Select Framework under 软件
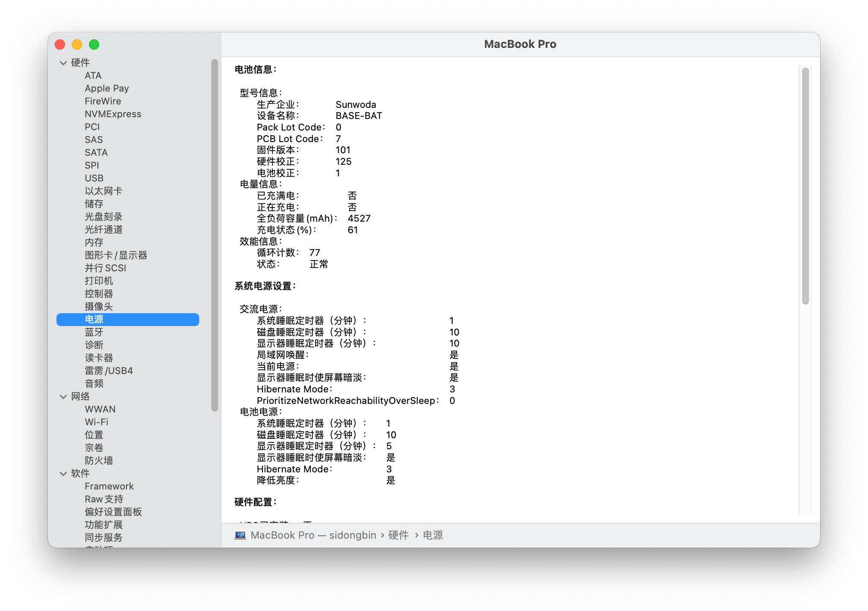 coord(109,486)
